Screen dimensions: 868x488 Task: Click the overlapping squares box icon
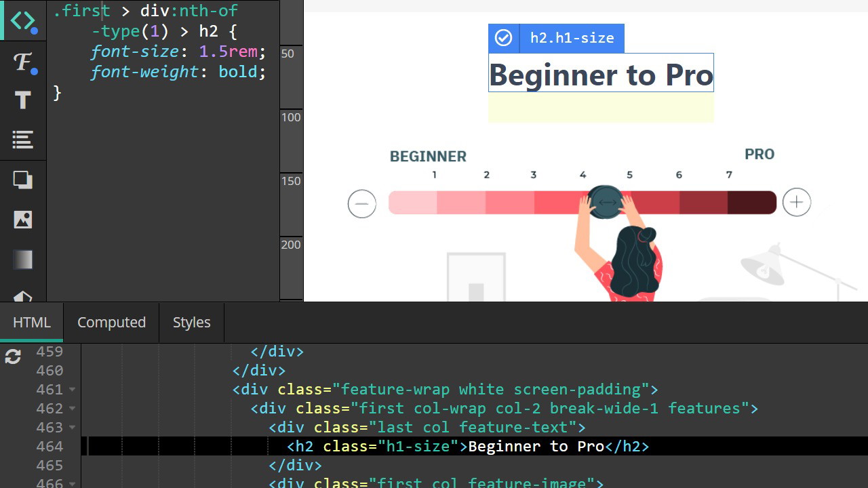(x=23, y=180)
